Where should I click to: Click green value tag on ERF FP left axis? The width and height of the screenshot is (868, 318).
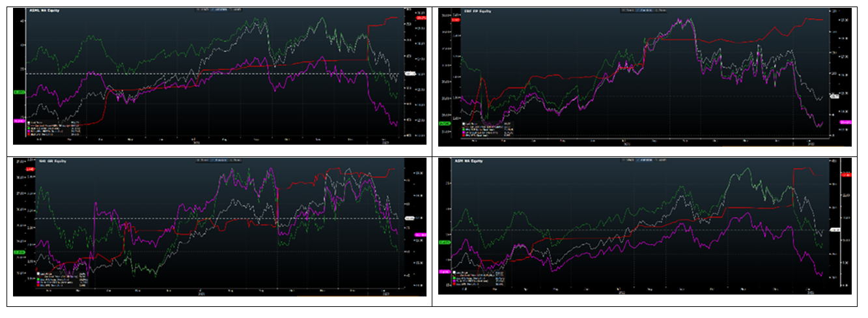445,123
